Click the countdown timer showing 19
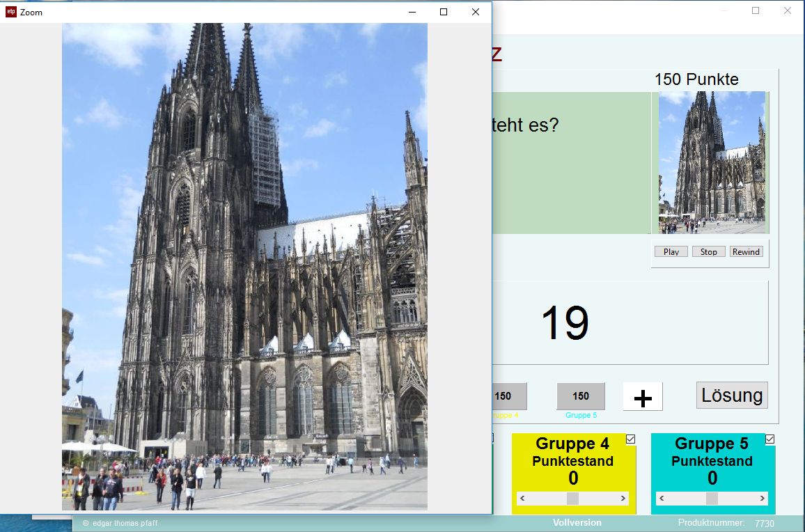The width and height of the screenshot is (805, 532). (565, 323)
